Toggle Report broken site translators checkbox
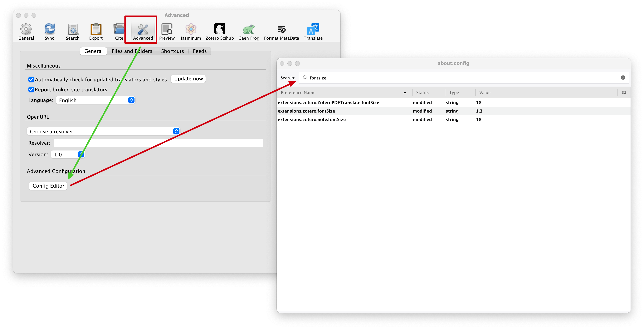 [31, 90]
